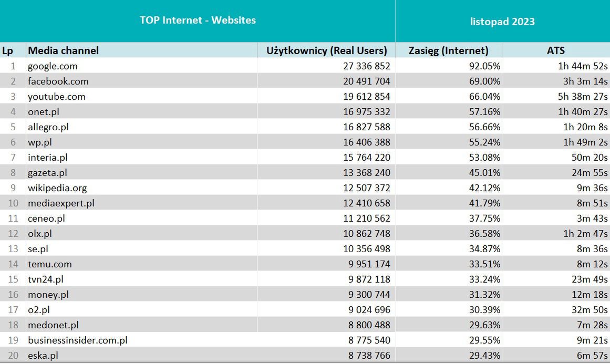Click the allegro.pl entry
This screenshot has height=364, width=610.
coord(48,127)
